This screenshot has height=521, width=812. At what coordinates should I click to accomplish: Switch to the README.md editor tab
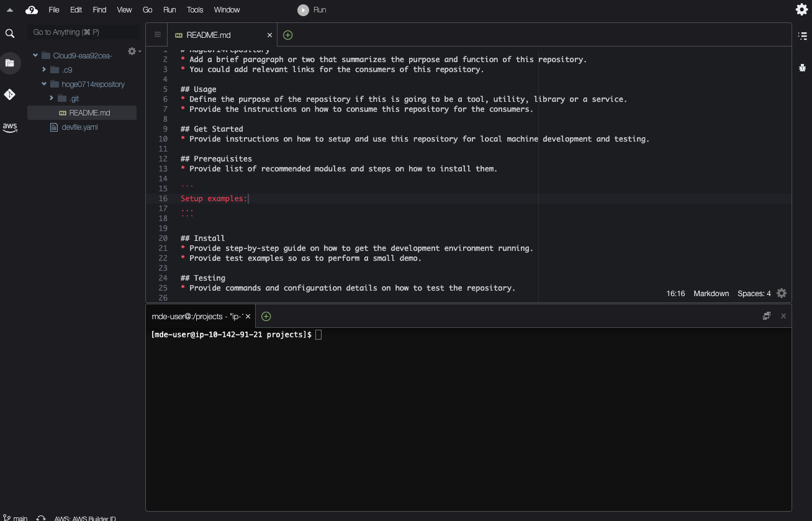[x=223, y=35]
